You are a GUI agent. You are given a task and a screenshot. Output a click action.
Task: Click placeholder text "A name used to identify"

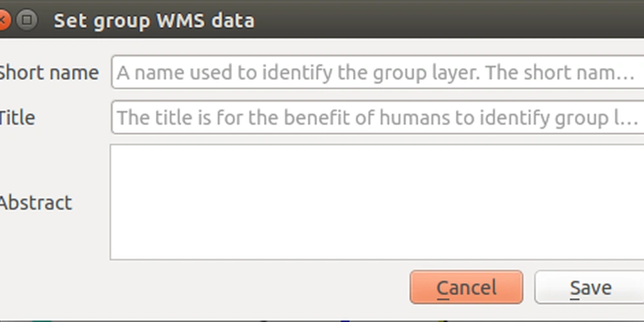[x=225, y=73]
